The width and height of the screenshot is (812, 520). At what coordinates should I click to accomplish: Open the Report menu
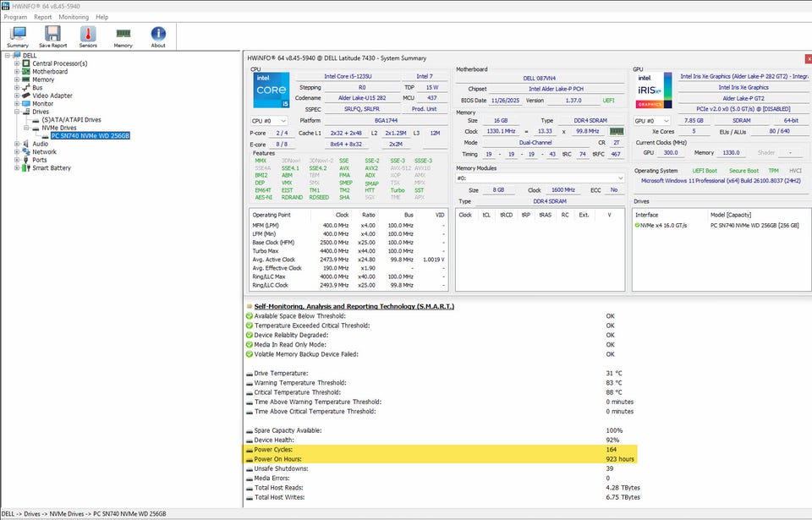(42, 17)
